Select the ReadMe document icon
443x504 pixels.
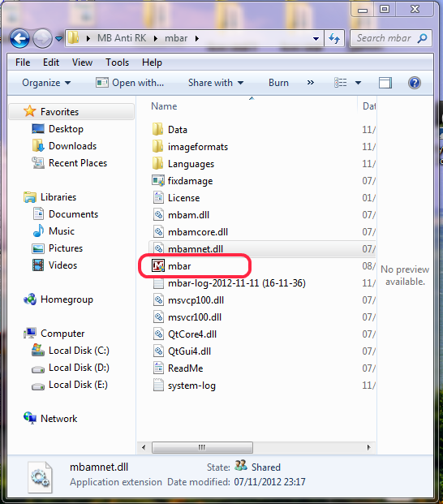(x=158, y=368)
